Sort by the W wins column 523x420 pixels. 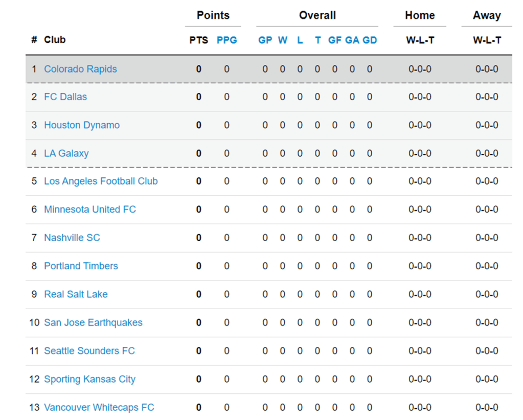click(x=283, y=40)
